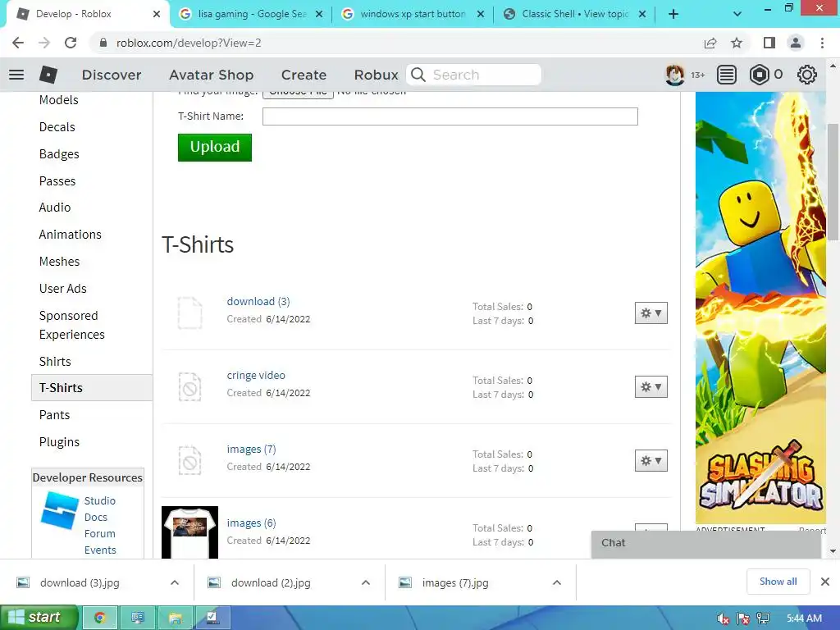Image resolution: width=840 pixels, height=630 pixels.
Task: Open the Create menu item
Action: click(x=304, y=75)
